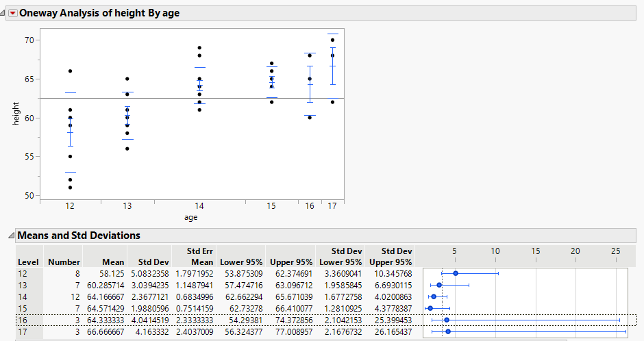
Task: Click the level 12 std dev interval marker
Action: click(x=456, y=273)
